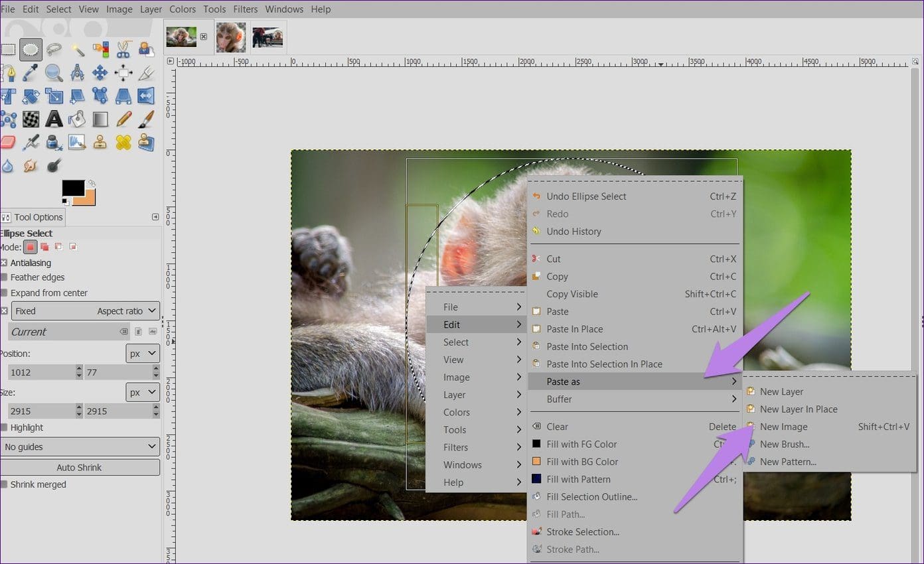This screenshot has width=924, height=564.
Task: Select the Ink tool
Action: (x=54, y=142)
